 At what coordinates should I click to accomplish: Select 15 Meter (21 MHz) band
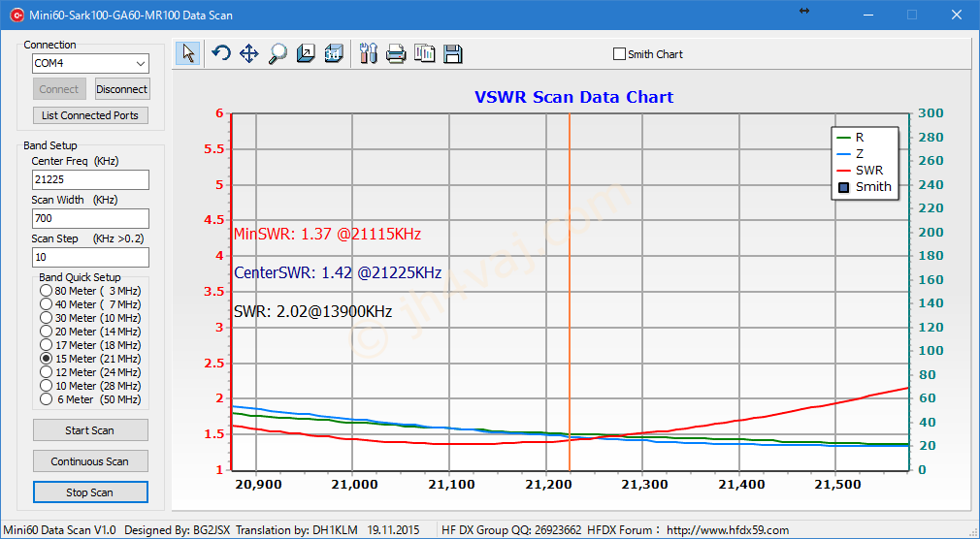90,359
